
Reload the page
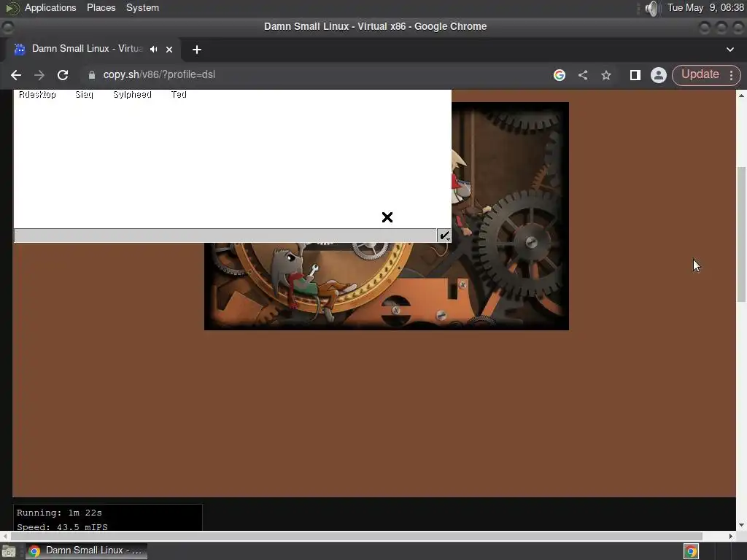coord(63,75)
